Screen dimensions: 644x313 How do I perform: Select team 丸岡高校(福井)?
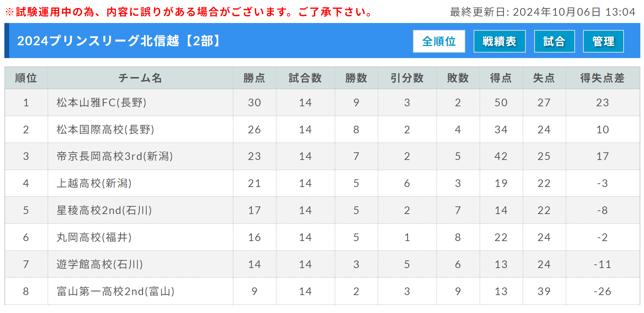pos(94,237)
